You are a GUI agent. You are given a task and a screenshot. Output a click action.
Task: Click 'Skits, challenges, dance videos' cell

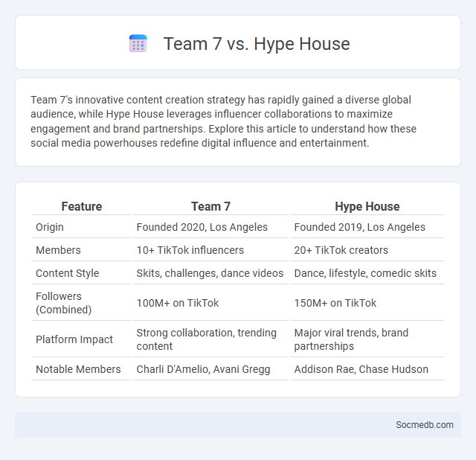[210, 273]
